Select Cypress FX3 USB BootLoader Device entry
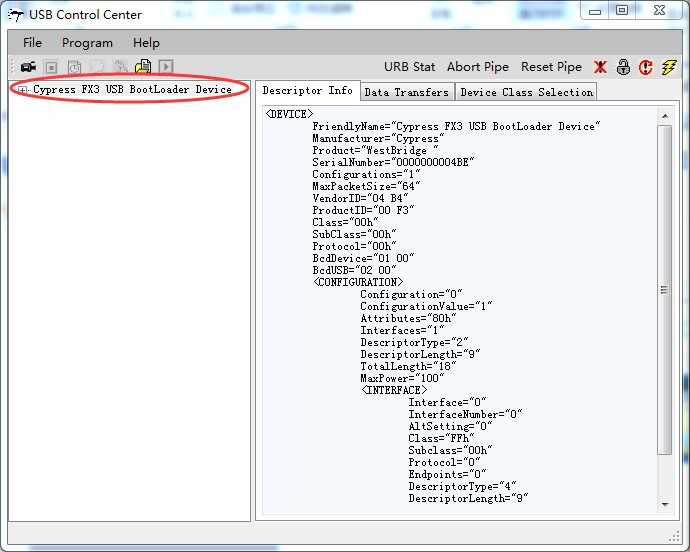The image size is (690, 552). (132, 89)
